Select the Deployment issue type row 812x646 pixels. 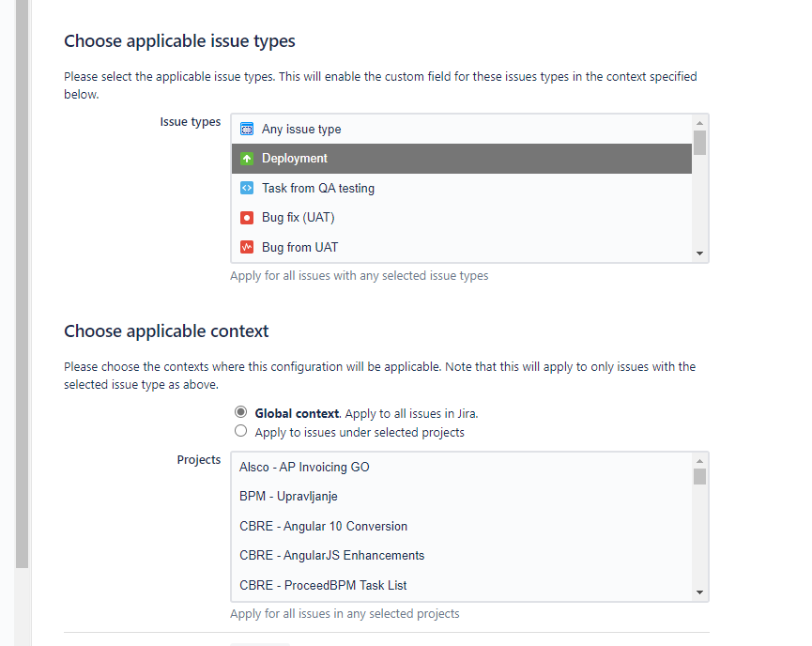462,159
